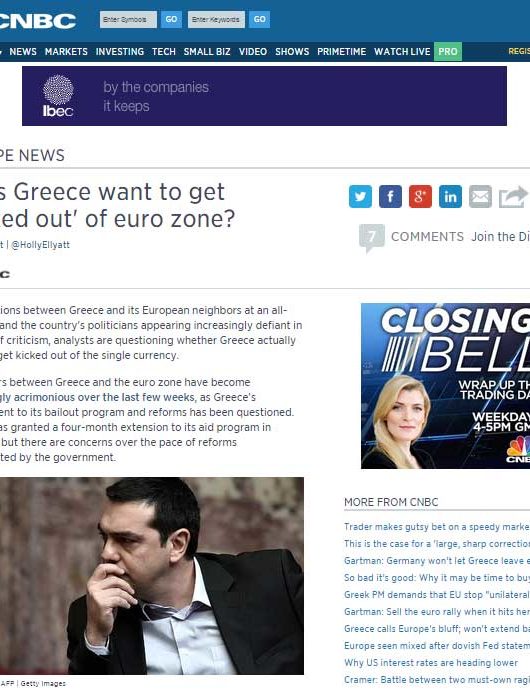Screen dimensions: 530x696
Task: Click the Enter Symbols input field
Action: (128, 20)
